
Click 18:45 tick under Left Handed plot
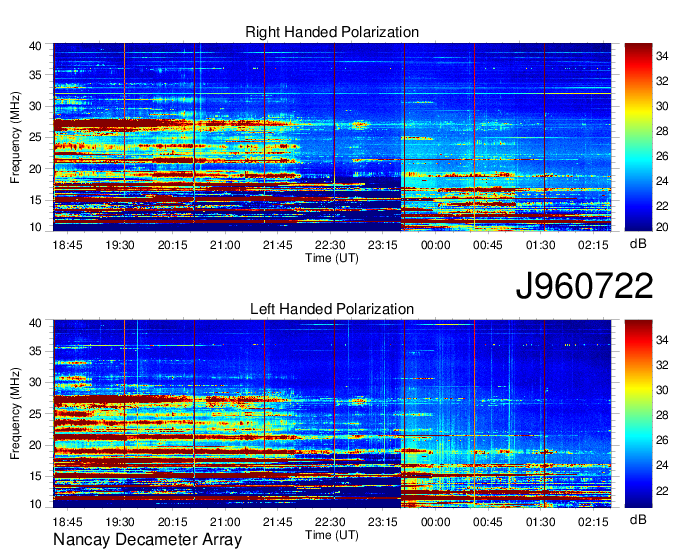[x=67, y=522]
